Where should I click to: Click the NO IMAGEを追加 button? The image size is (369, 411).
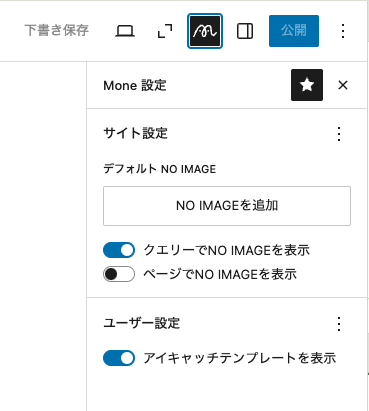click(x=227, y=206)
